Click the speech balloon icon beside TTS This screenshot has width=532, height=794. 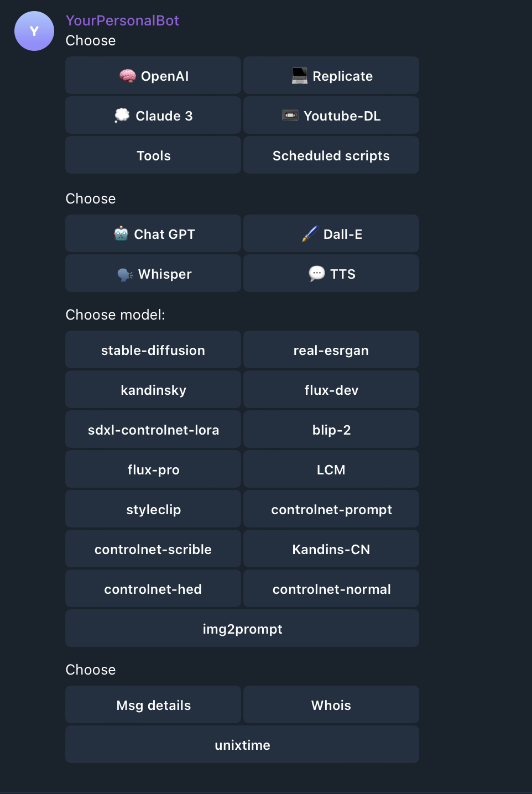coord(317,274)
